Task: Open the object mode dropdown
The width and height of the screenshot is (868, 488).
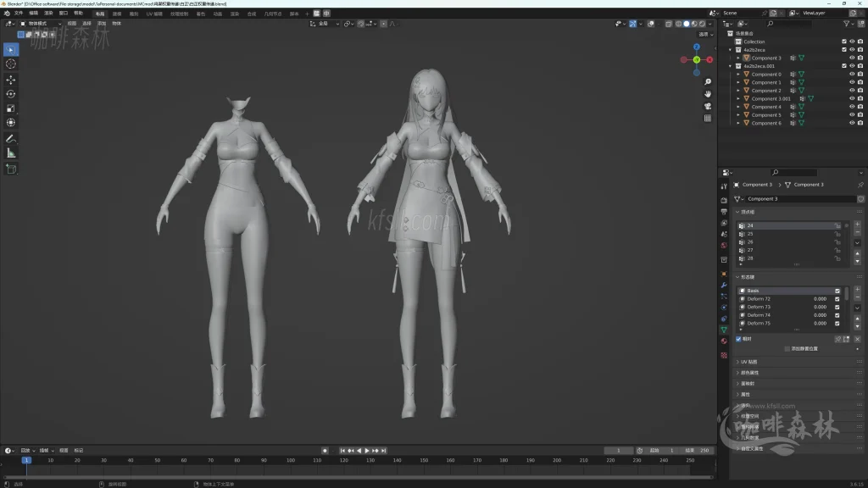Action: tap(41, 24)
